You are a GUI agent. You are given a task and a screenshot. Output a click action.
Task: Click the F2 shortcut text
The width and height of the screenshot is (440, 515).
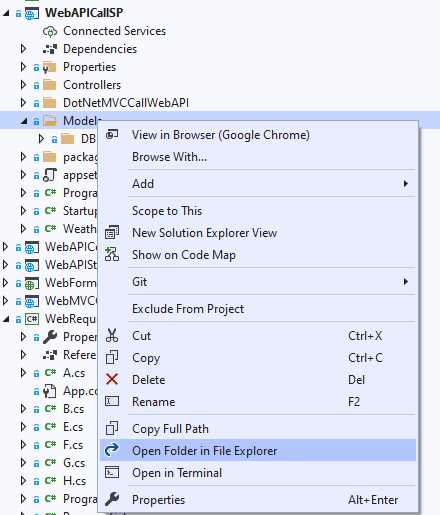click(x=354, y=402)
